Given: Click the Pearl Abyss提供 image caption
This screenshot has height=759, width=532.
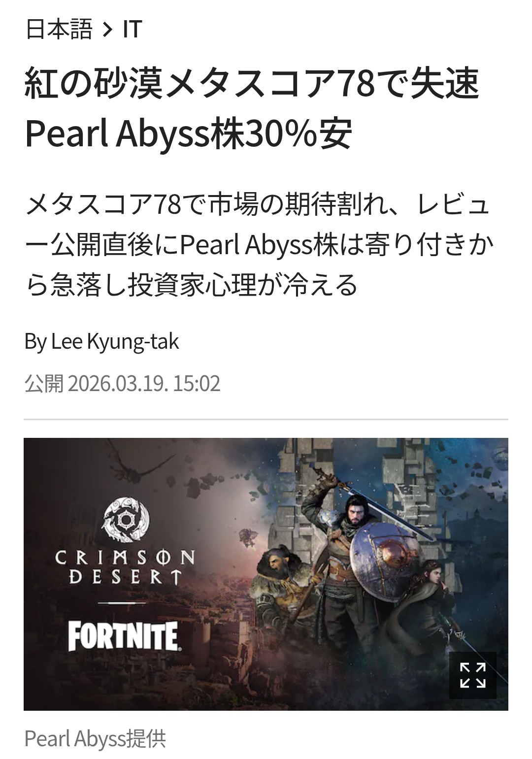Looking at the screenshot, I should coord(95,738).
